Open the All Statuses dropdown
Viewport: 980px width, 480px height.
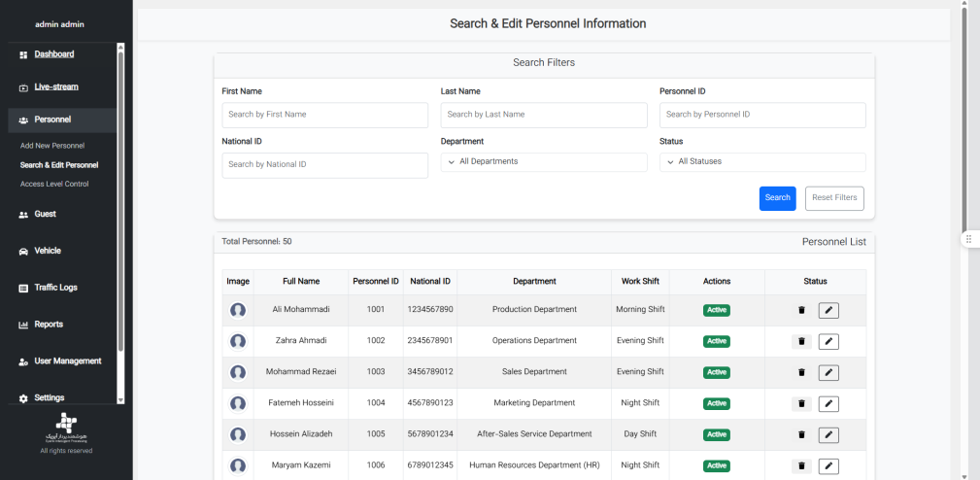point(761,161)
